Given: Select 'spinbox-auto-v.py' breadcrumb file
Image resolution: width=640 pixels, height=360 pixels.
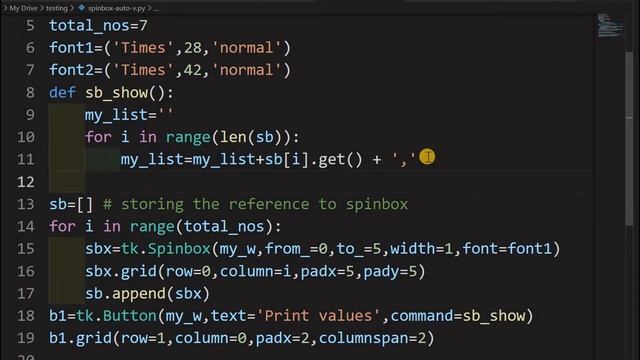Looking at the screenshot, I should [x=116, y=8].
